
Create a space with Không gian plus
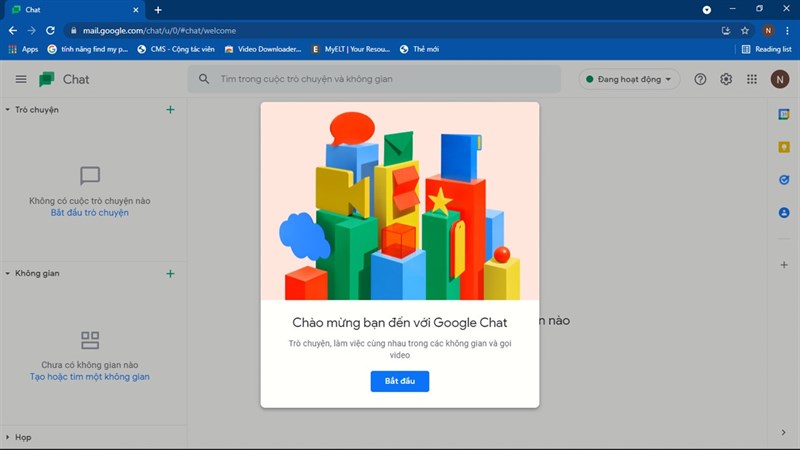click(x=170, y=274)
